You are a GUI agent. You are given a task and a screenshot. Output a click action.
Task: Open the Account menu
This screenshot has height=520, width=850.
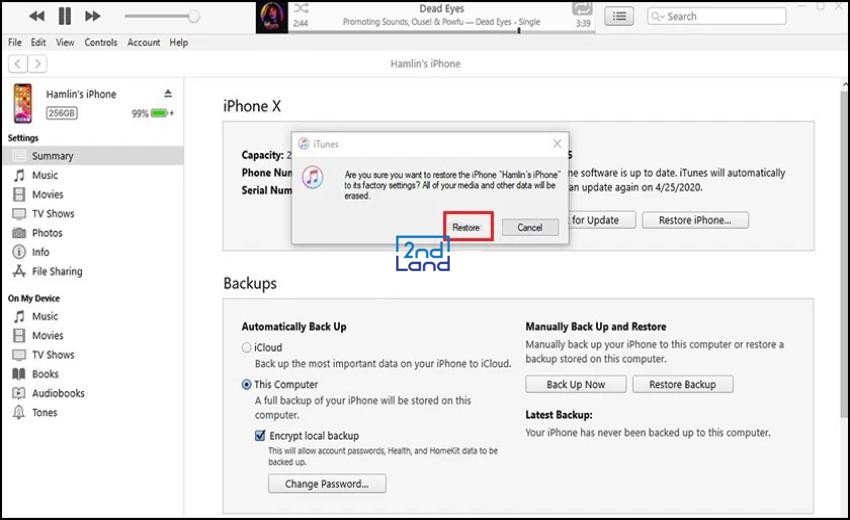tap(144, 42)
